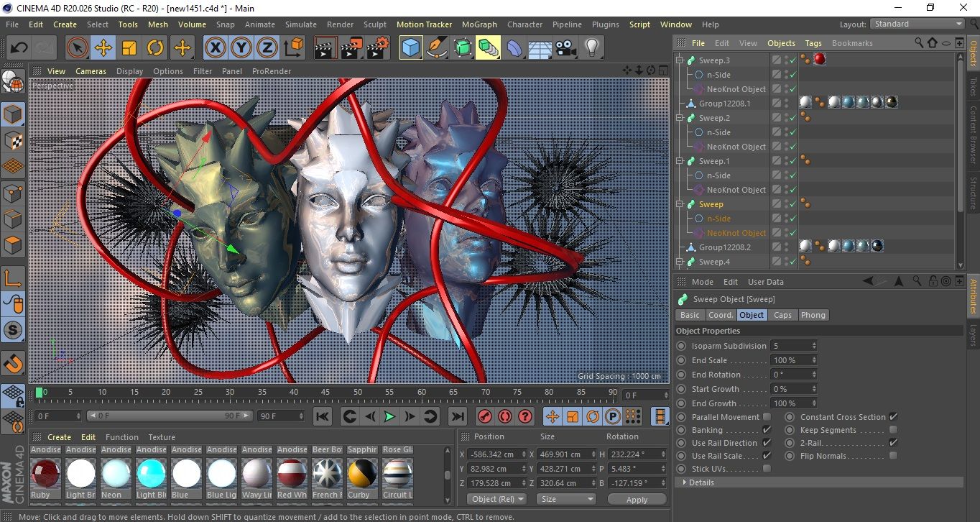
Task: Select the Move tool in toolbar
Action: 103,48
